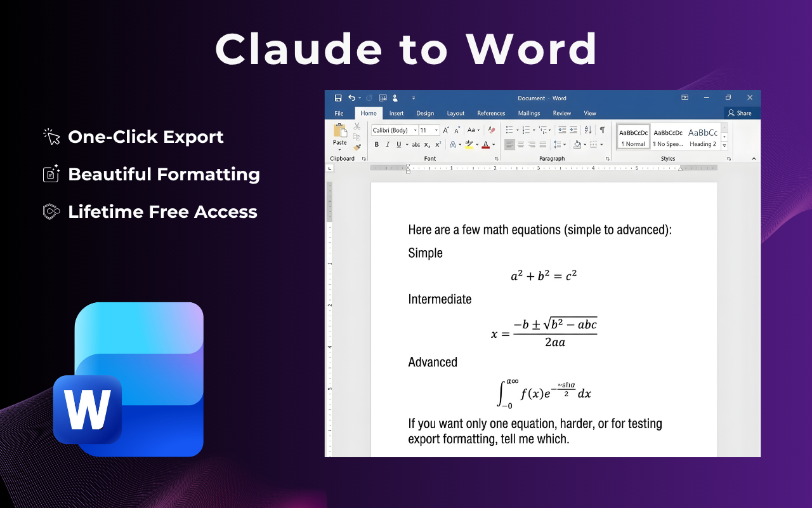Apply paragraph shading paint bucket
Image resolution: width=812 pixels, height=508 pixels.
coord(577,145)
